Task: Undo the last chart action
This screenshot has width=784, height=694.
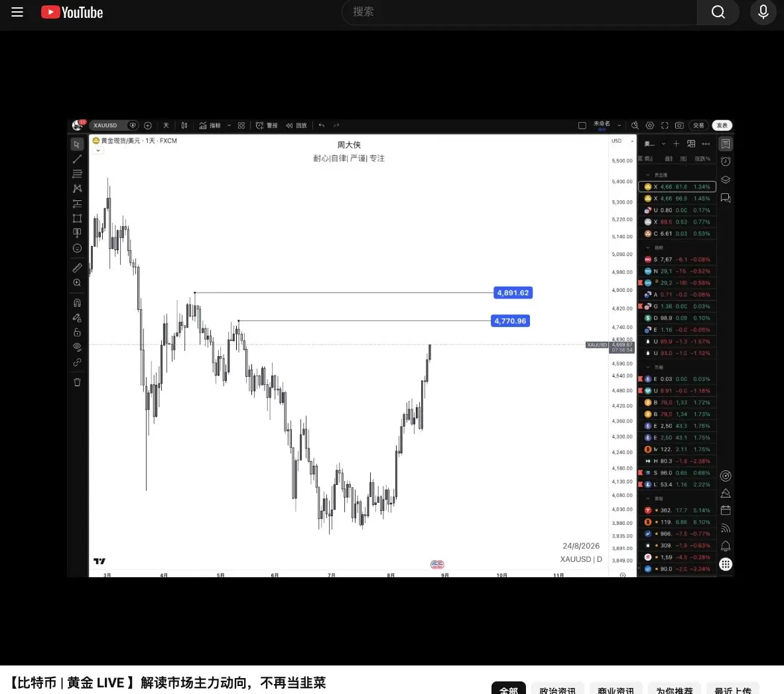Action: 322,125
